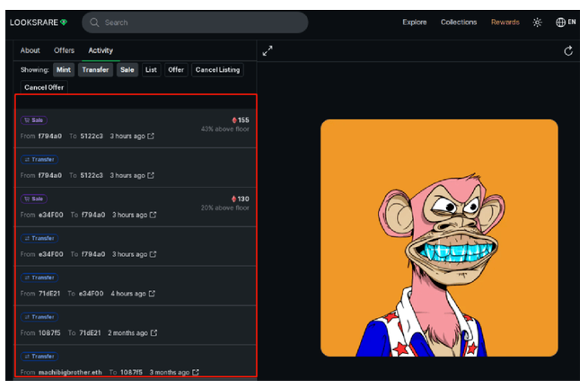The image size is (588, 388).
Task: Open external link for Transfer e34F00 to f794a0
Action: click(x=153, y=254)
